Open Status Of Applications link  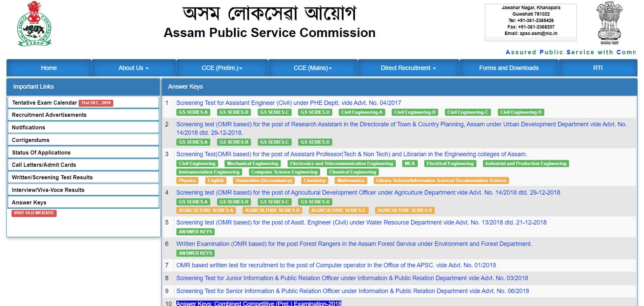pos(83,152)
